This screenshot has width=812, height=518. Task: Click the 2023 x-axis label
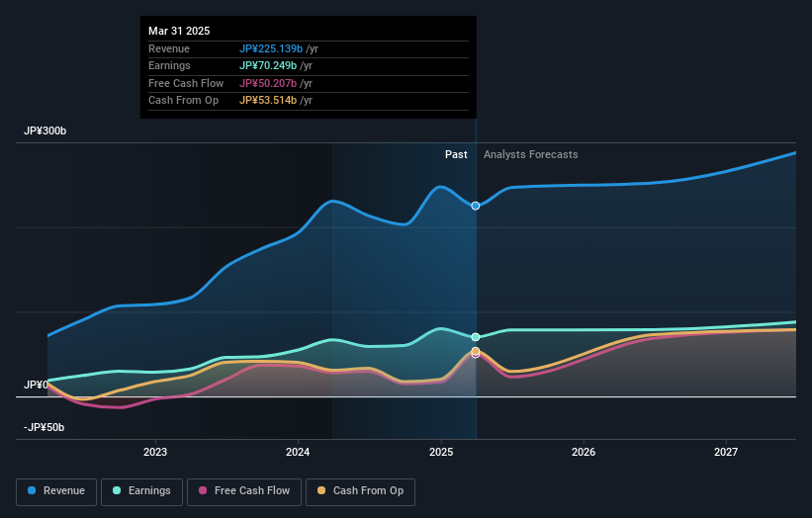tap(155, 452)
